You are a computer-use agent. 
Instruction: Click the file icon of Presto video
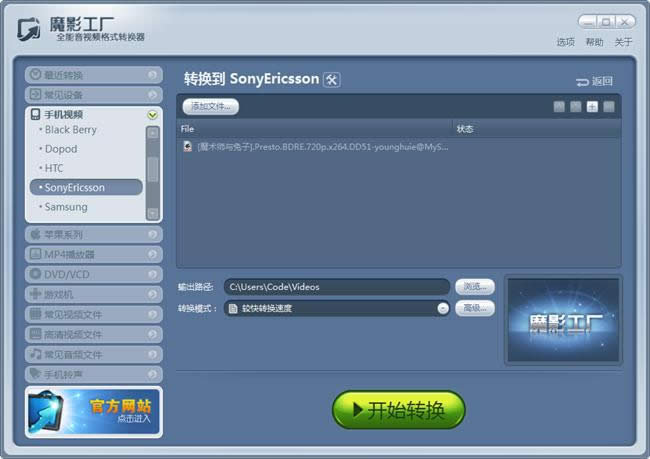pyautogui.click(x=187, y=146)
